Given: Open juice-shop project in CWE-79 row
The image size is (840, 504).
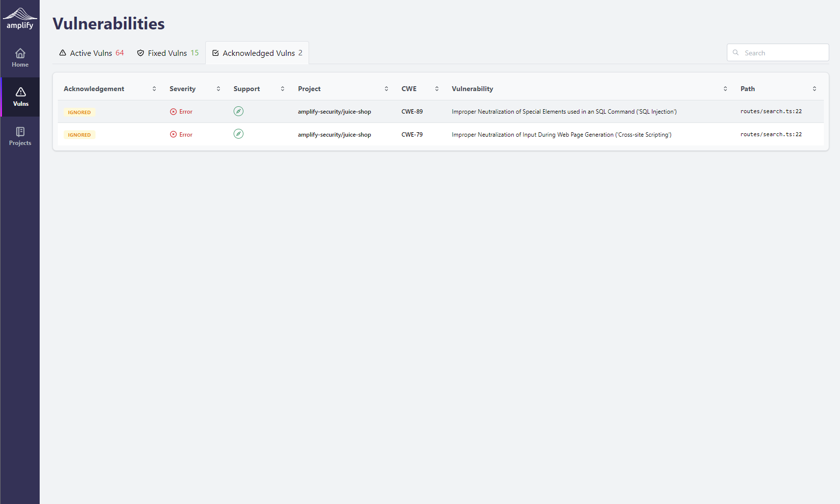Looking at the screenshot, I should (335, 135).
